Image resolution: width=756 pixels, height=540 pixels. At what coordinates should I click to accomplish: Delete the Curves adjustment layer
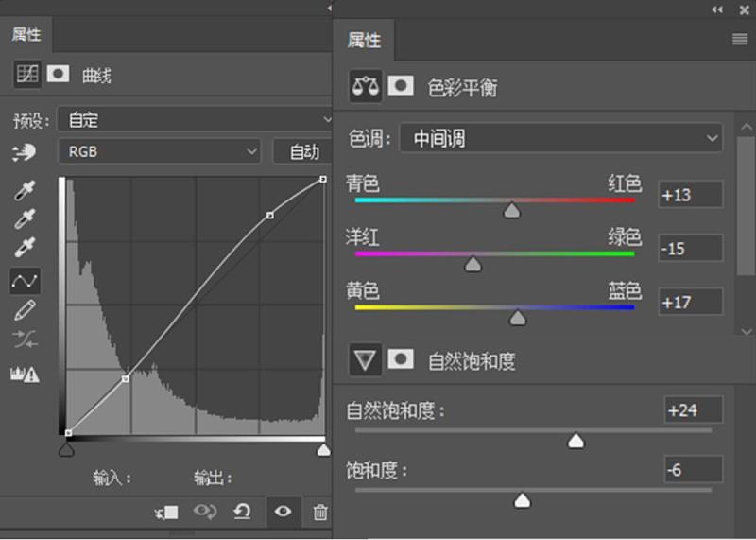320,512
